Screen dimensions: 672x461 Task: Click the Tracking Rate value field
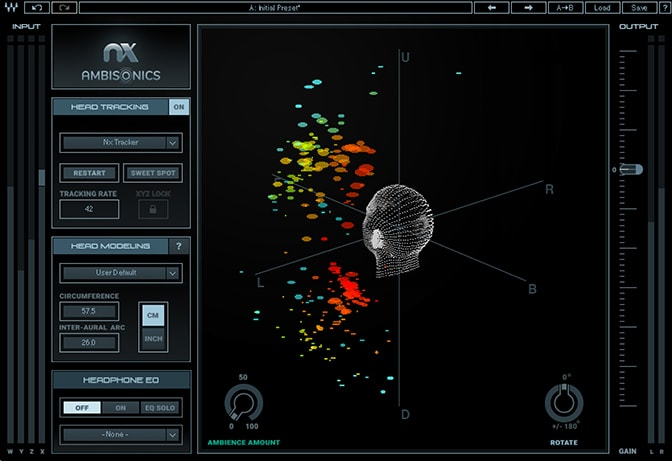[x=89, y=209]
